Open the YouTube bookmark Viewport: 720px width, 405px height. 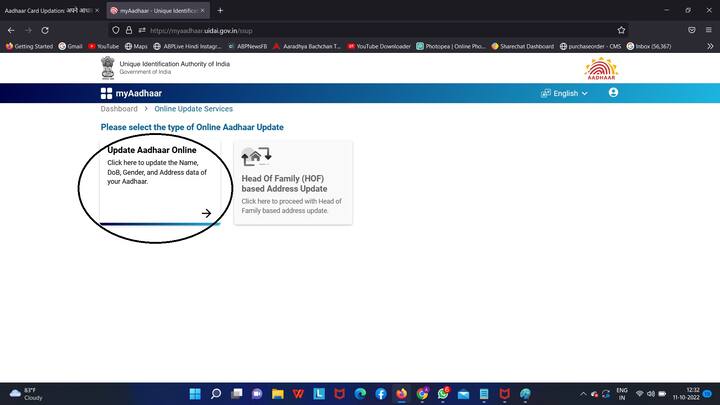point(103,46)
